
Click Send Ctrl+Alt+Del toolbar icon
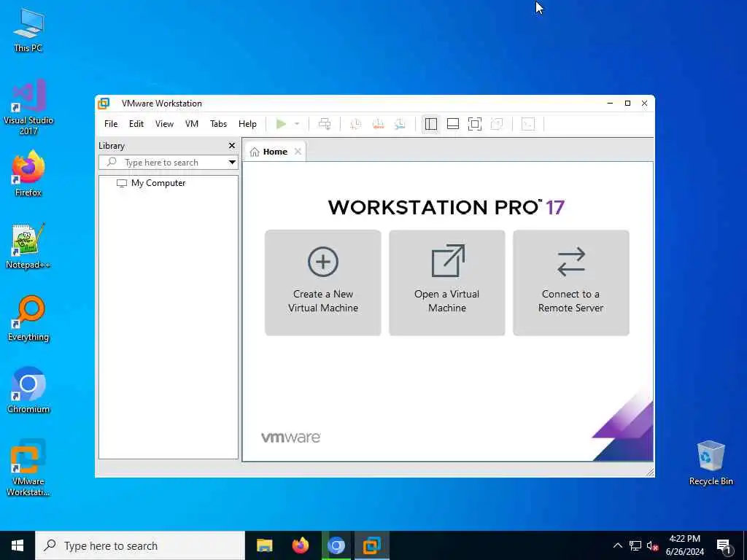[x=325, y=124]
